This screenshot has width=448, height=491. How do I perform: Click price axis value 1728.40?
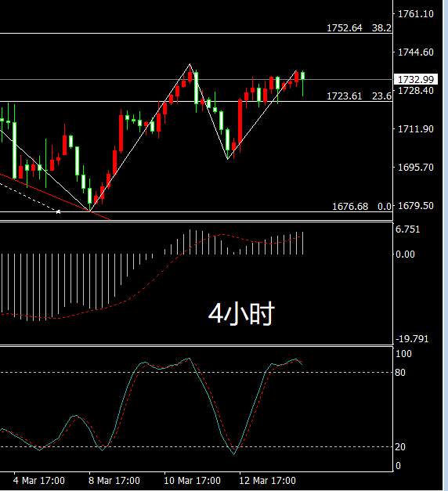click(415, 91)
